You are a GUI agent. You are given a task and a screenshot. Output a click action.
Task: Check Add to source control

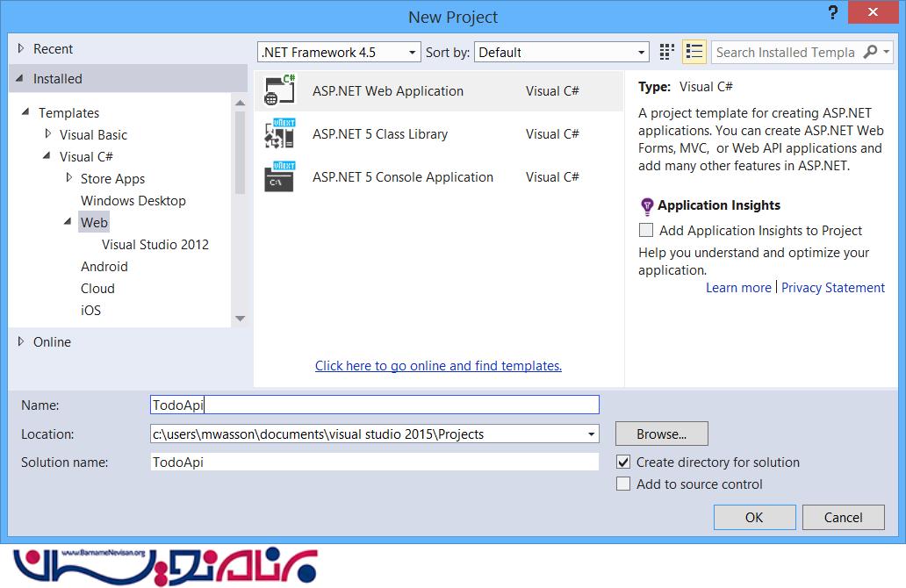click(623, 484)
